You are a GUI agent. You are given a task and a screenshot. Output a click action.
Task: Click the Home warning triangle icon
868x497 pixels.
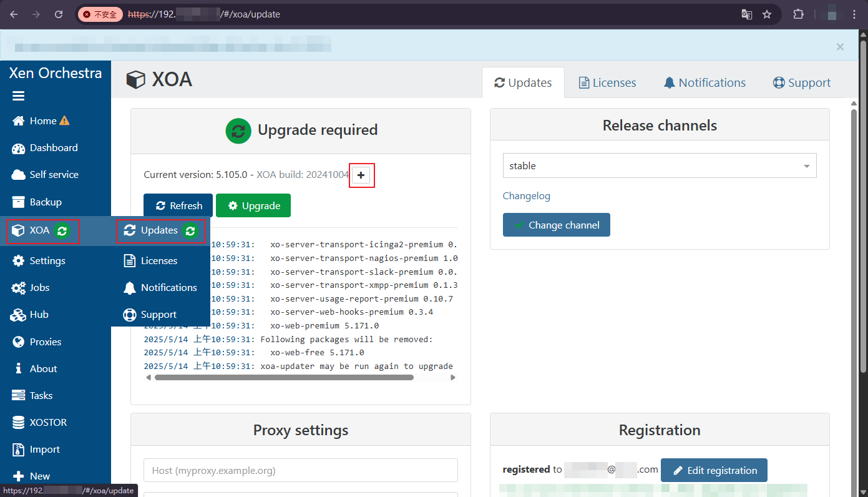[x=64, y=121]
